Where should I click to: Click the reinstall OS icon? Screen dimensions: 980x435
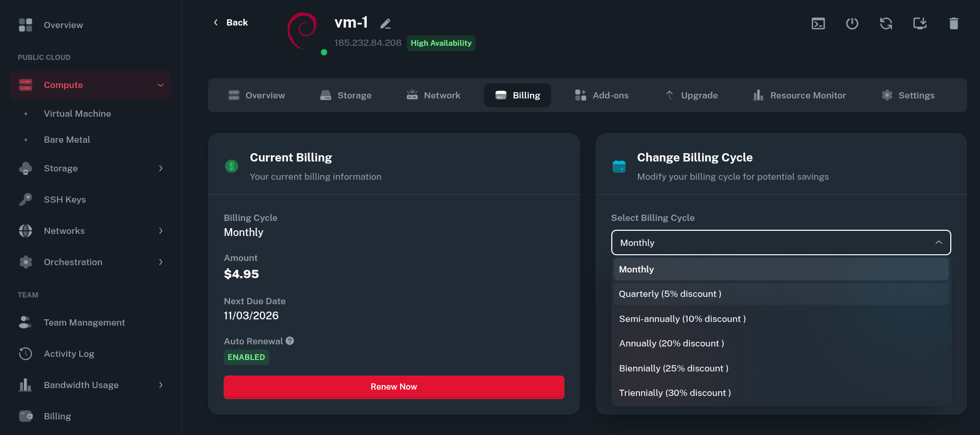click(x=919, y=23)
